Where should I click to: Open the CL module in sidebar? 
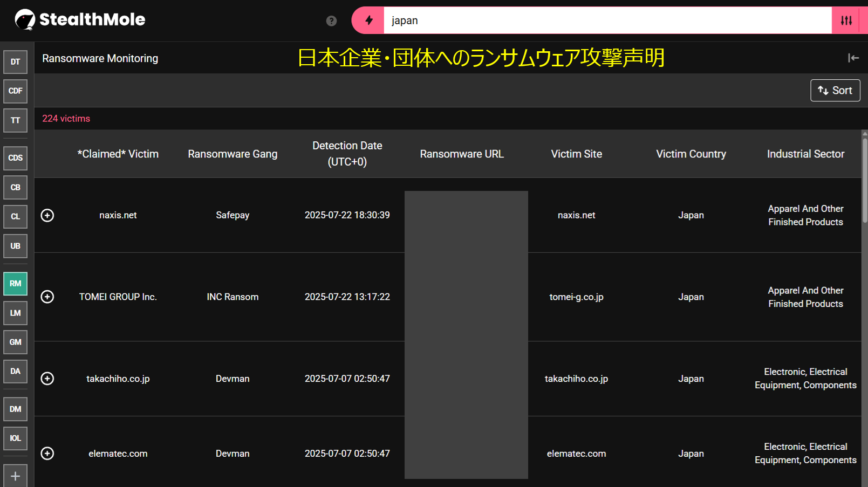15,217
